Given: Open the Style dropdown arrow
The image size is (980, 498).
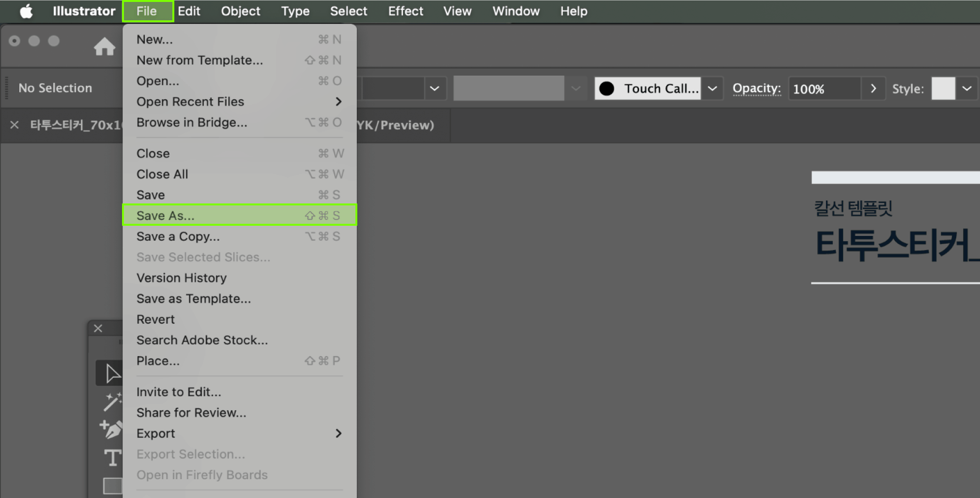Looking at the screenshot, I should point(967,89).
